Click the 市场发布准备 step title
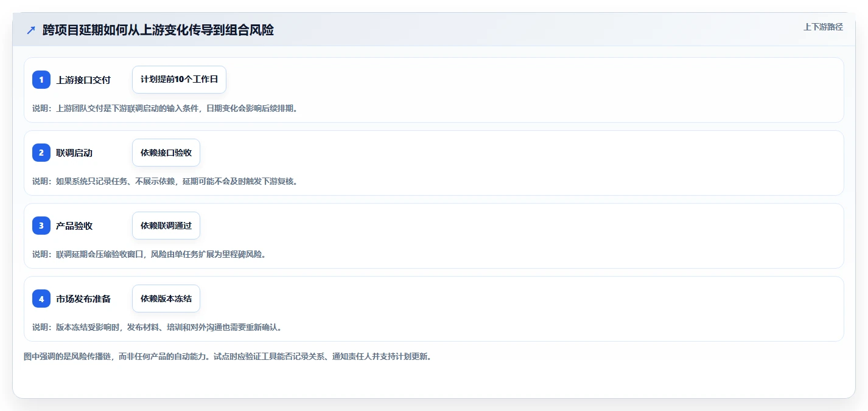The image size is (868, 411). 83,299
